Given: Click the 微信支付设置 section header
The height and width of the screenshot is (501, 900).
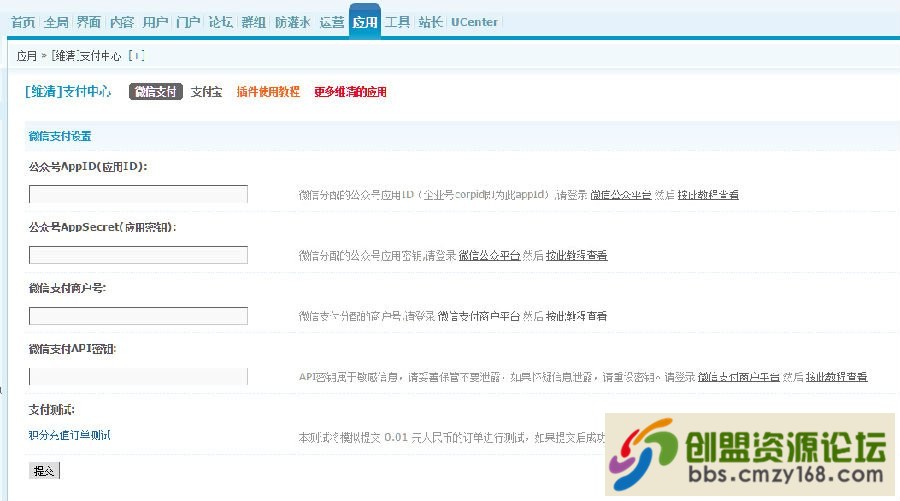Looking at the screenshot, I should (60, 136).
